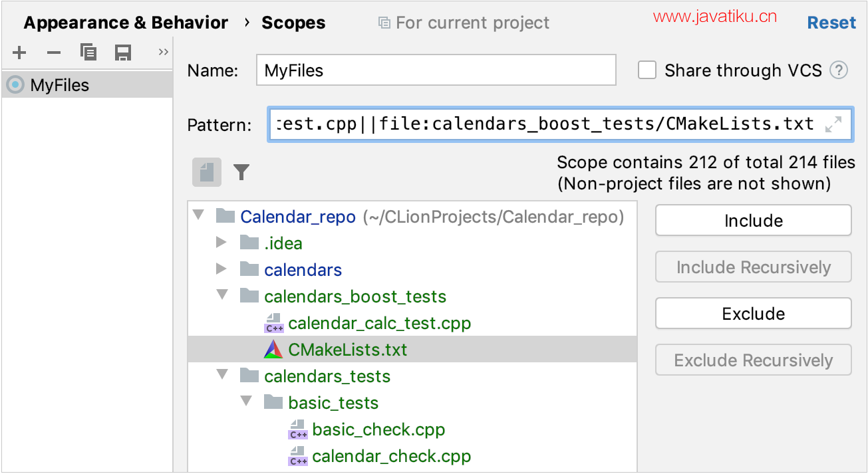Expand the calendars folder
868x474 pixels.
(x=221, y=269)
